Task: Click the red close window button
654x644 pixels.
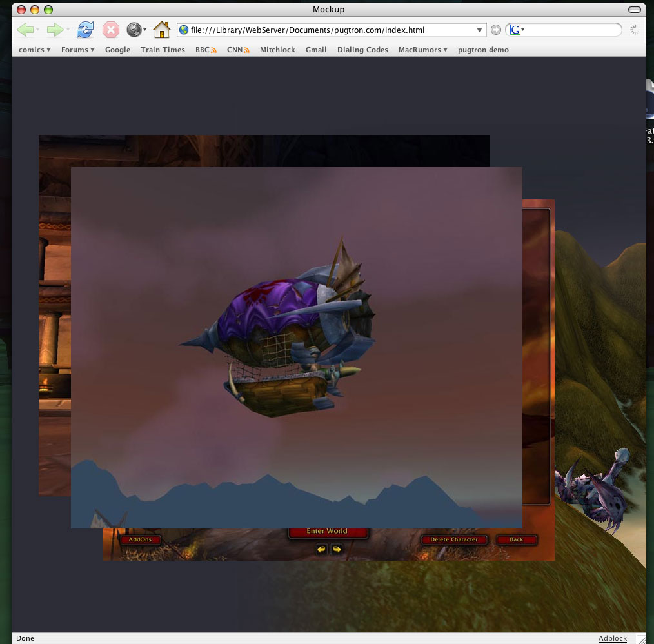Action: coord(21,10)
